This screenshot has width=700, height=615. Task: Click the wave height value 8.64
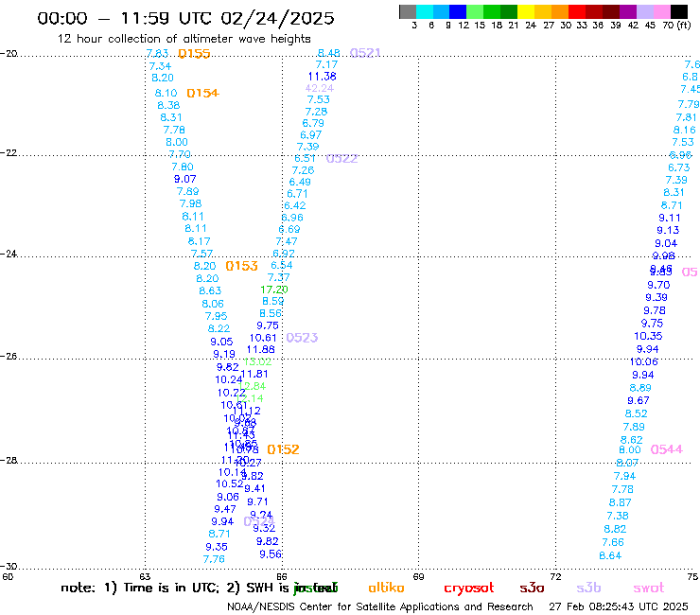pyautogui.click(x=610, y=555)
